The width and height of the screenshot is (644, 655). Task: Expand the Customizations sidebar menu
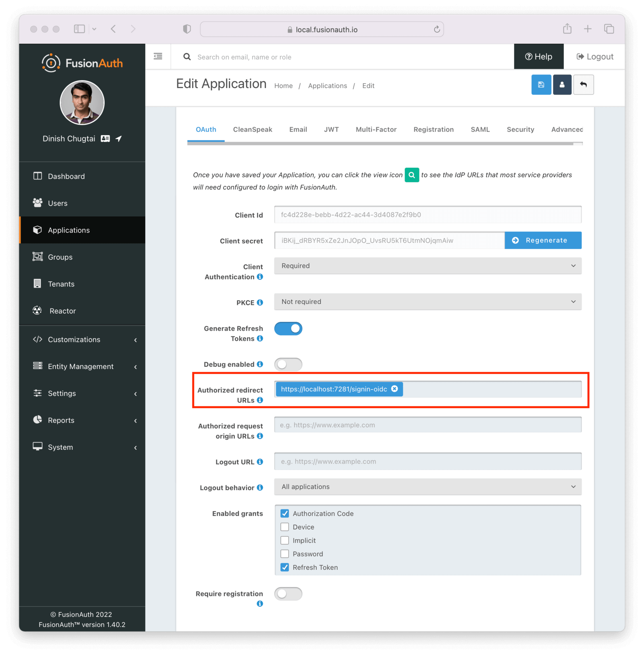pyautogui.click(x=82, y=340)
